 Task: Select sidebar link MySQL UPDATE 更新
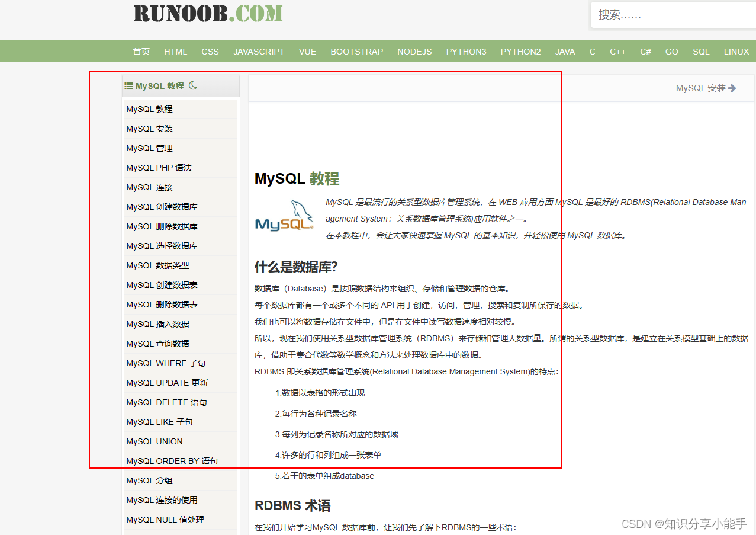click(x=167, y=383)
